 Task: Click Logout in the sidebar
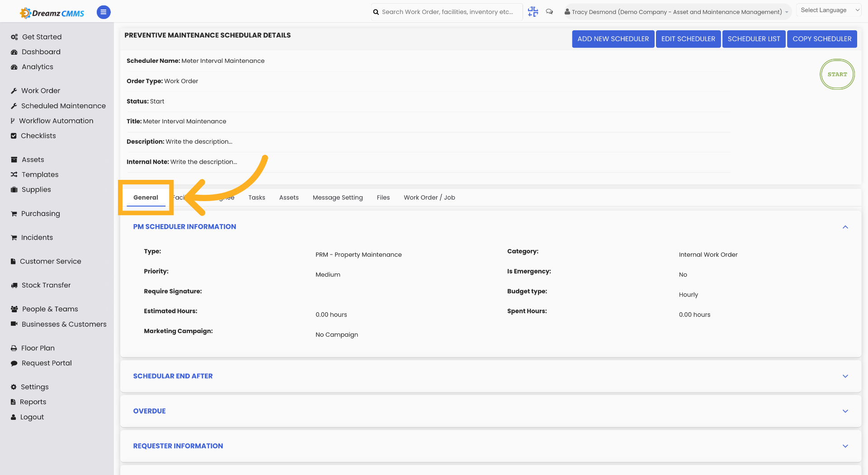coord(32,417)
